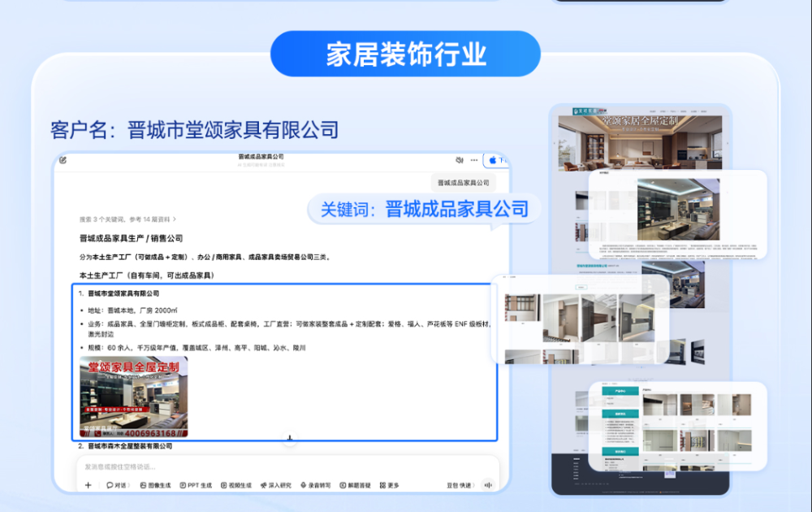Image resolution: width=812 pixels, height=512 pixels.
Task: Click the address line 厂房 2000㎡
Action: click(x=132, y=310)
